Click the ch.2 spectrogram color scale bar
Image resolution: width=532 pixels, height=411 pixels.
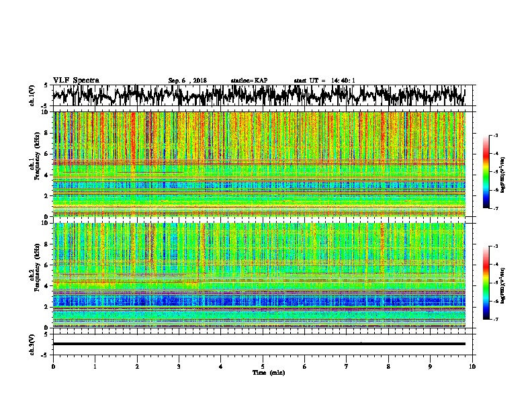(486, 283)
